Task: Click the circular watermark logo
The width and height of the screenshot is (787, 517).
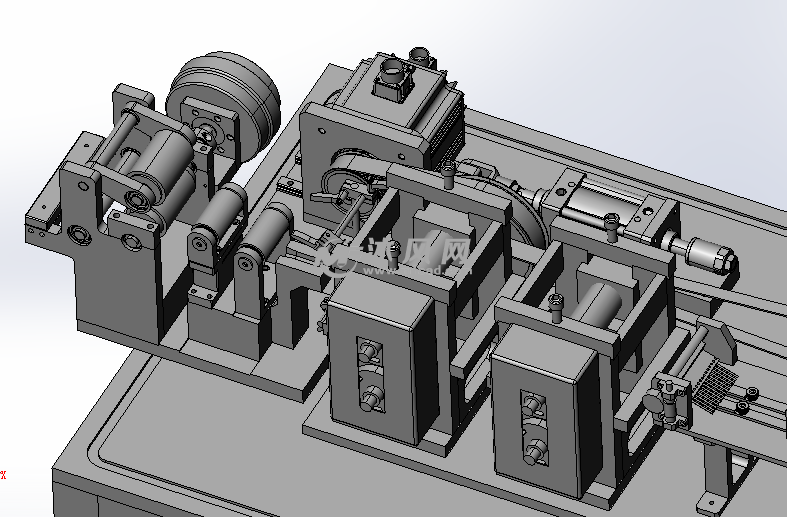Action: (337, 257)
